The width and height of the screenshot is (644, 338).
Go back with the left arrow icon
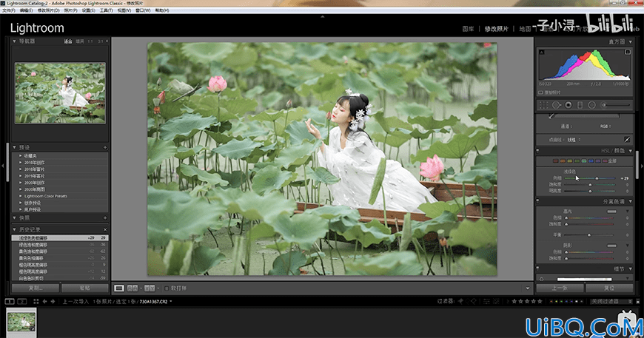(44, 302)
